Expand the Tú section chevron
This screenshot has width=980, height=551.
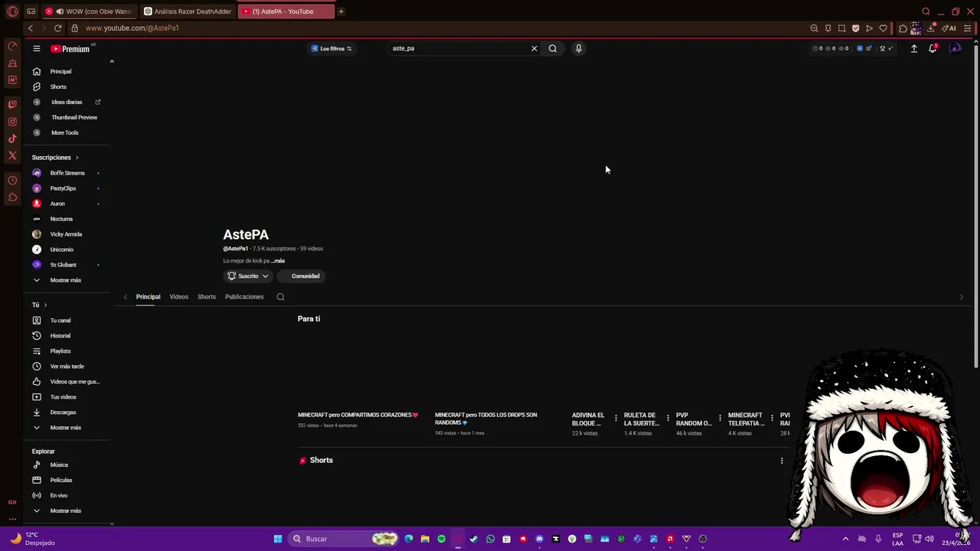(45, 305)
